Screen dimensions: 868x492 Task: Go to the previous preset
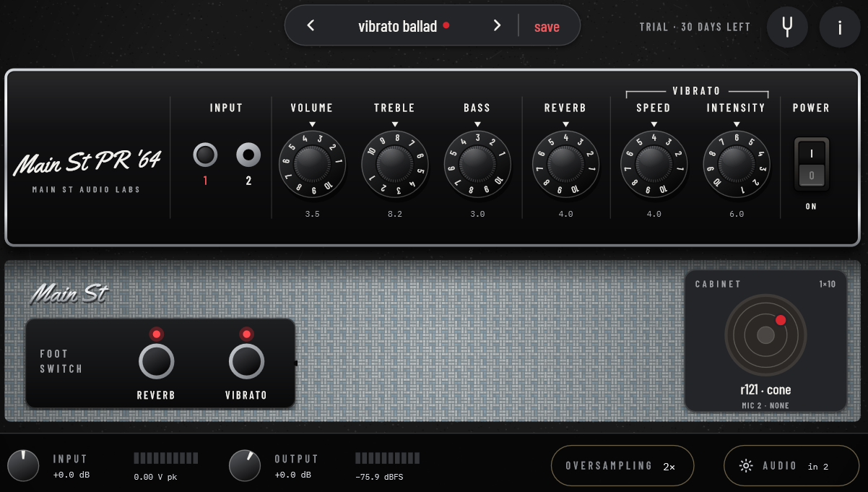[x=311, y=26]
